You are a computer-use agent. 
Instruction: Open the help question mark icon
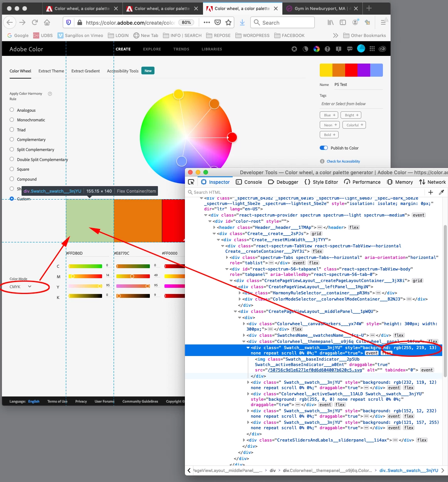coord(327,49)
